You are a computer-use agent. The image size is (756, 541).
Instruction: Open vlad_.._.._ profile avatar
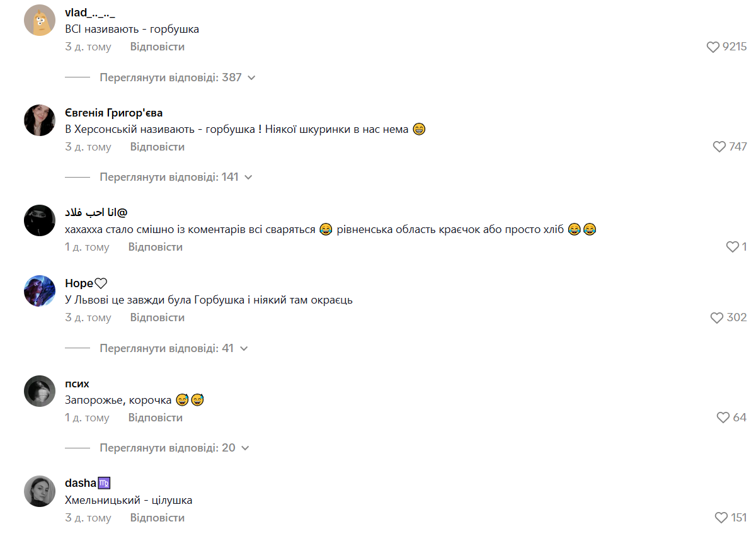tap(40, 20)
